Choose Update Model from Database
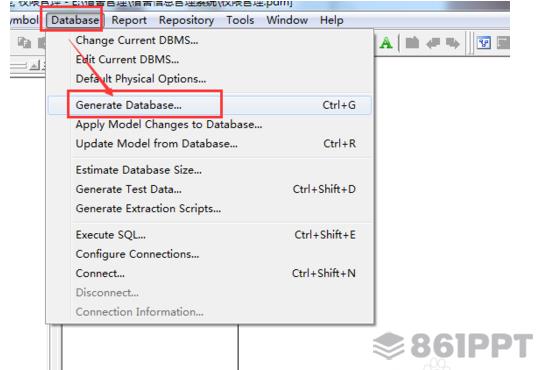The width and height of the screenshot is (543, 370). [210, 143]
